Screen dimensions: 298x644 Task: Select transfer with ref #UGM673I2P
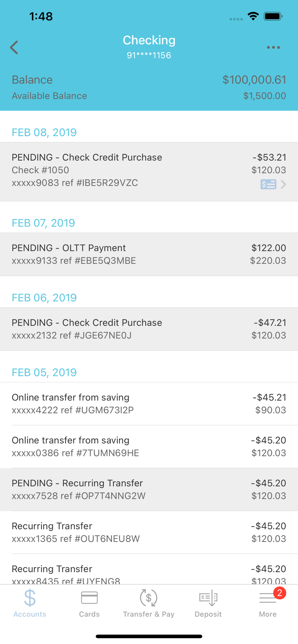[x=149, y=403]
